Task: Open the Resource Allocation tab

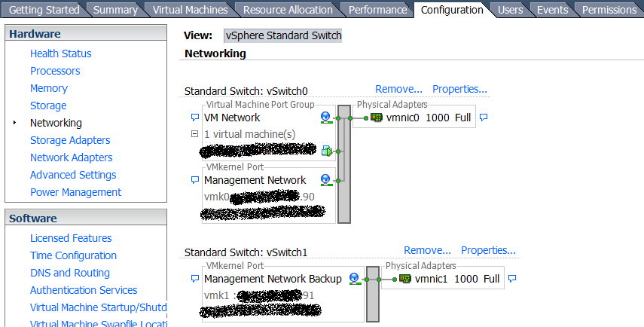Action: 288,10
